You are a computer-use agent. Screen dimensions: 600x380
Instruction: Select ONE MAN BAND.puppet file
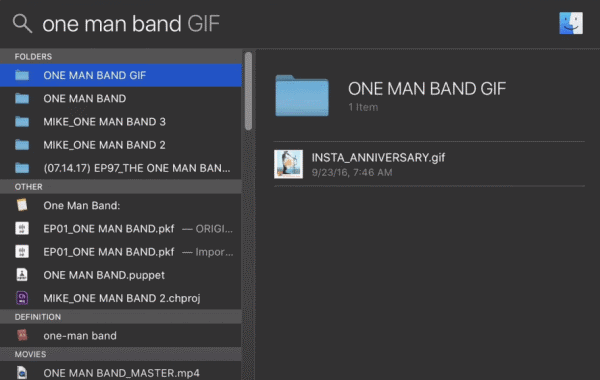(x=121, y=275)
